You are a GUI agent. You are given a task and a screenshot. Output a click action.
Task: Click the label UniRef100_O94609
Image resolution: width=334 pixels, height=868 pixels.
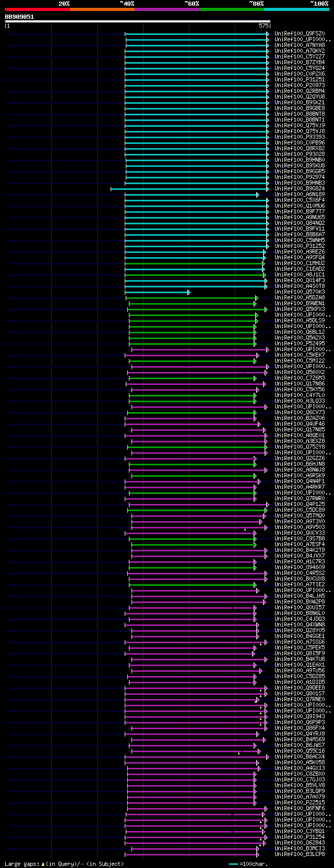coord(300,567)
